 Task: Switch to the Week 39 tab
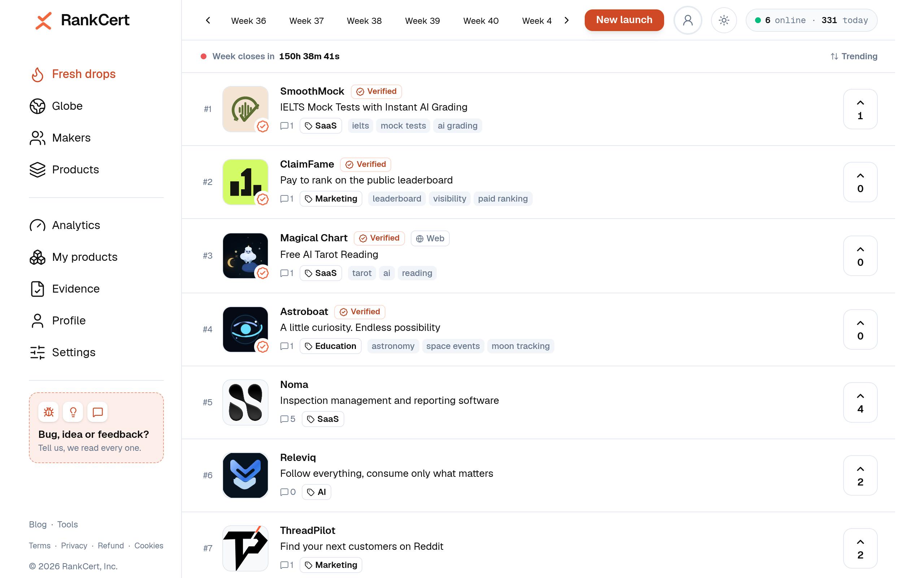(422, 21)
